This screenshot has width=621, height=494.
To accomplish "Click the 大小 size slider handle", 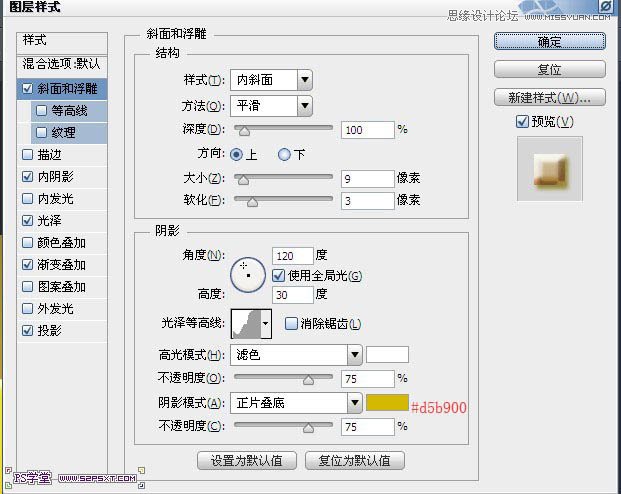I will [243, 180].
